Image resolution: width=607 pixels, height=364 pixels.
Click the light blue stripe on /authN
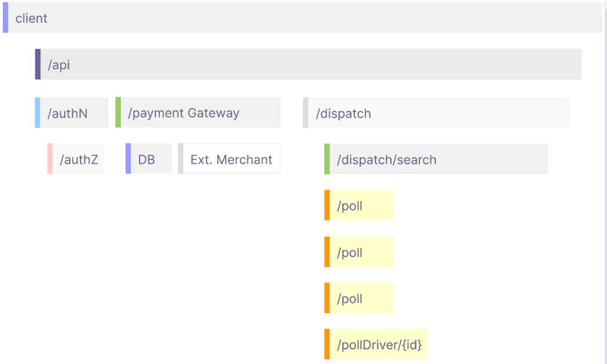(37, 113)
